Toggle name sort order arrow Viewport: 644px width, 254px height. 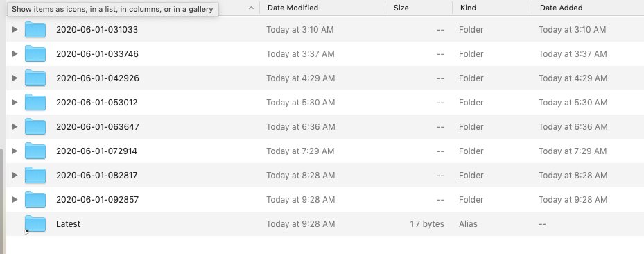tap(252, 8)
